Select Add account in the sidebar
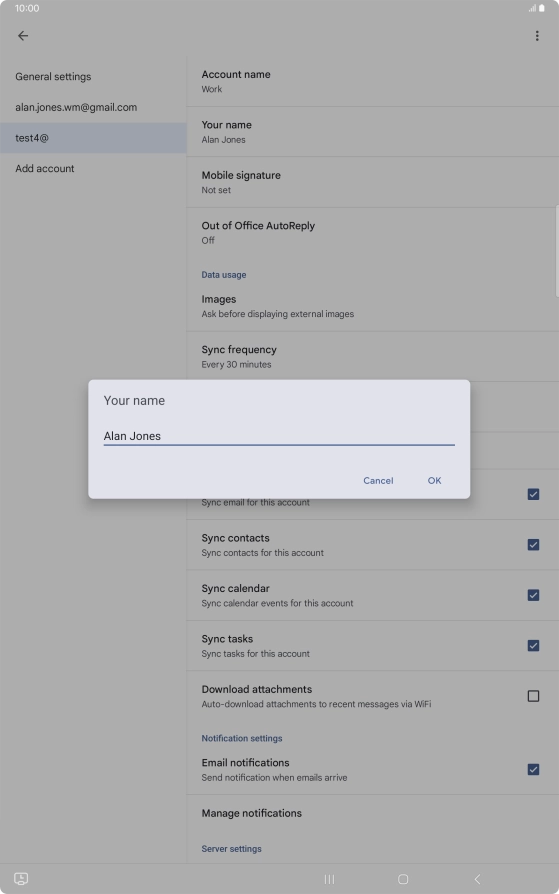The image size is (559, 894). 93,168
